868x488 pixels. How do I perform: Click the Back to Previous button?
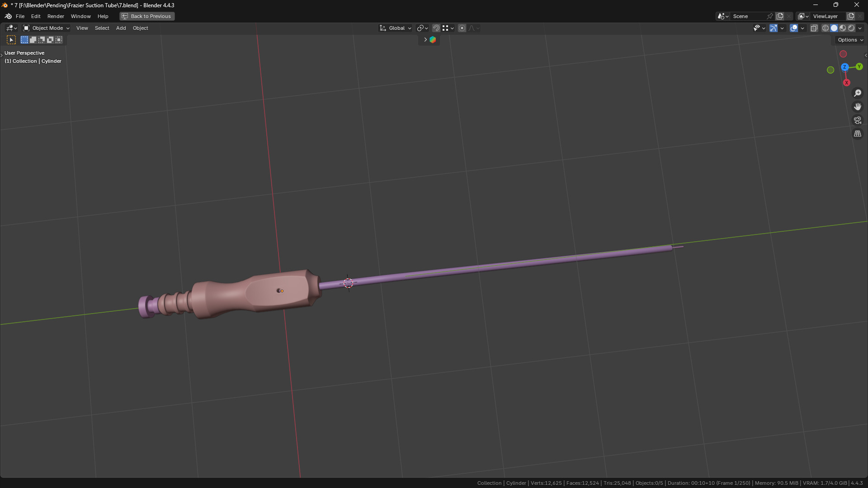(147, 16)
